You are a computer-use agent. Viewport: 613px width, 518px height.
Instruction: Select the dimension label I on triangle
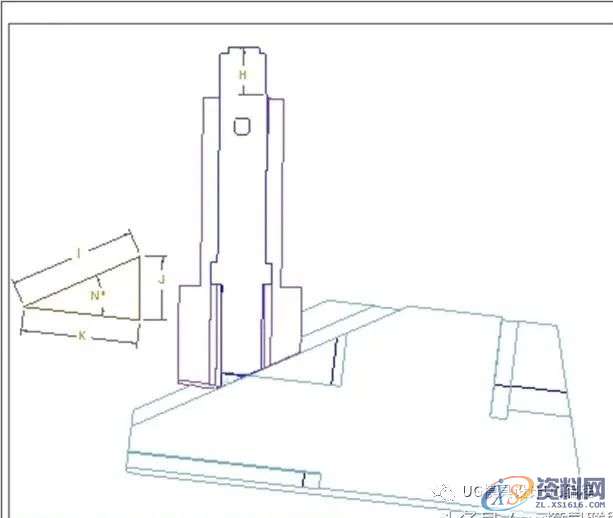78,254
